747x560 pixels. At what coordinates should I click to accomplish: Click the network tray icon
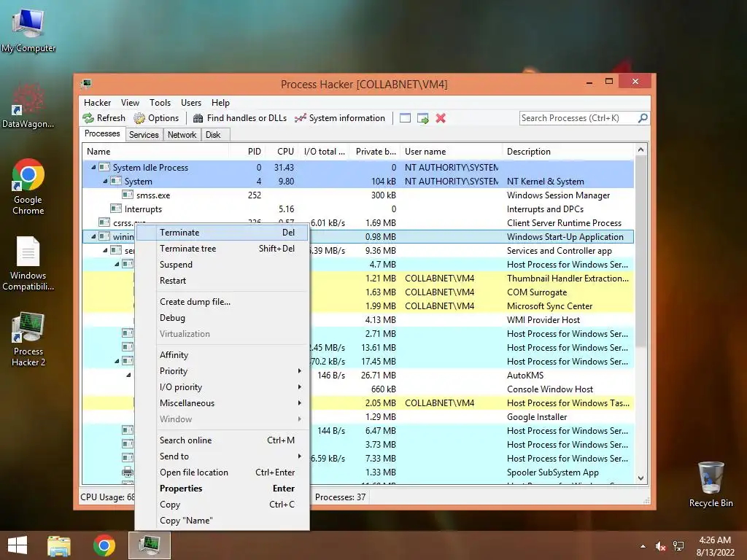click(678, 546)
